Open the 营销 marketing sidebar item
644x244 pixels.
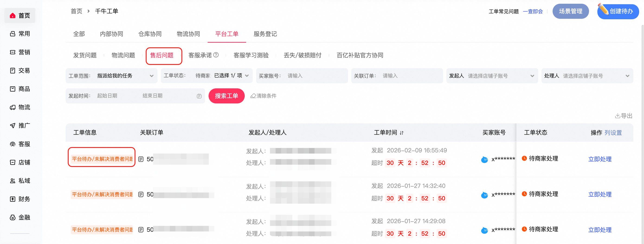[x=20, y=52]
